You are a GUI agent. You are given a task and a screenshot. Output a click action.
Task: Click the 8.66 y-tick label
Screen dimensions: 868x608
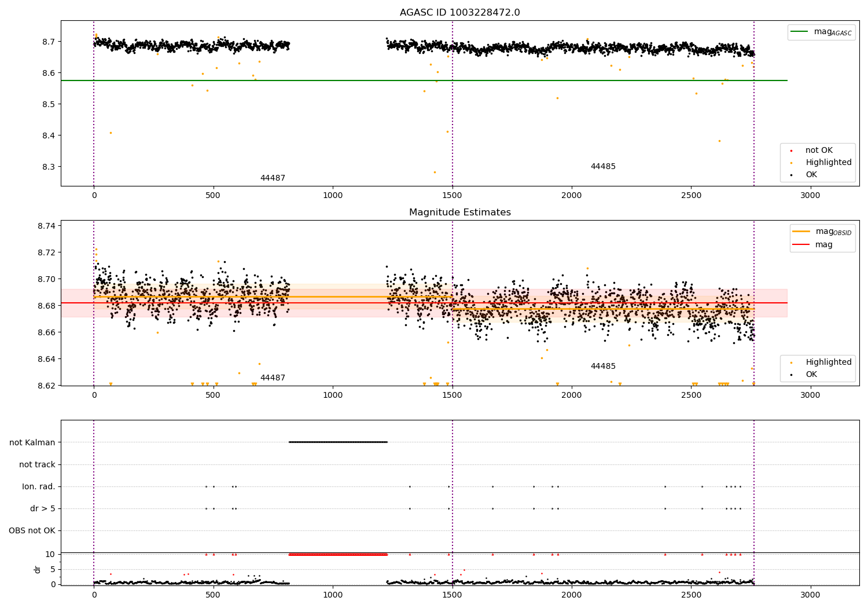[46, 332]
